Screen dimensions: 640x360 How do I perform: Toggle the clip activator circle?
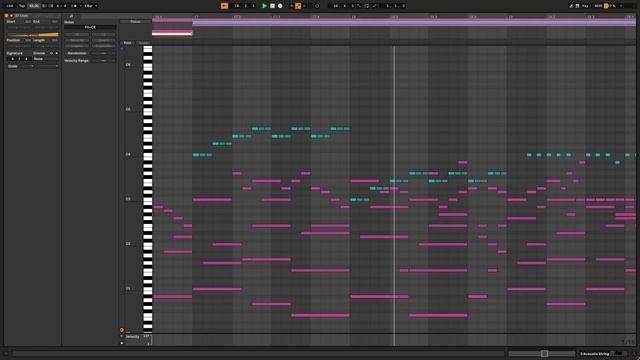pos(7,16)
